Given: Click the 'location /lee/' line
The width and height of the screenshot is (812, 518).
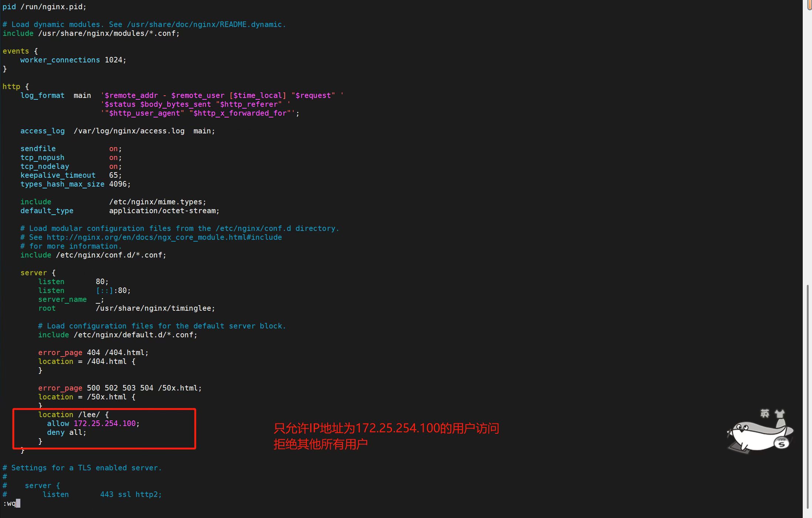Looking at the screenshot, I should (x=73, y=415).
